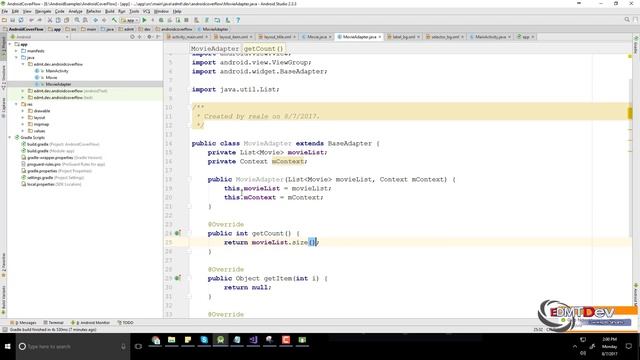Open the VCS menu
Screen dimensions: 640x360
147,11
